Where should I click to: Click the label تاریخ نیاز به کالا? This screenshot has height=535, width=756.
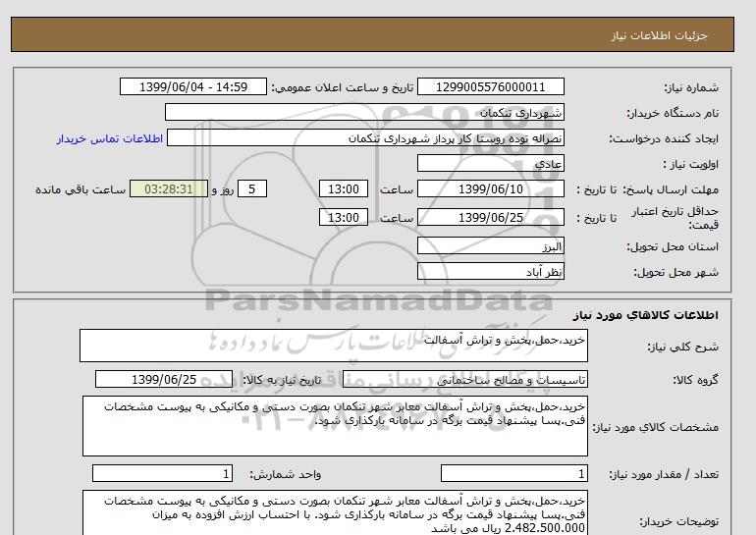[282, 380]
